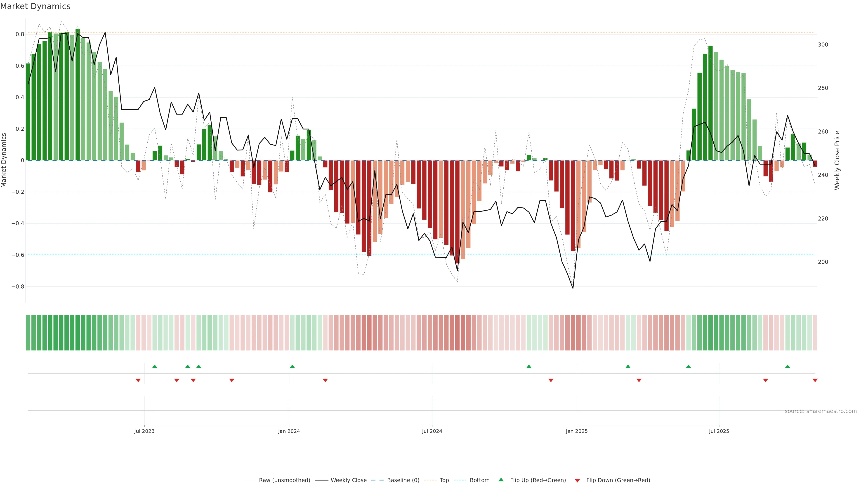868x488 pixels.
Task: Click the Flip Up green triangle legend icon
Action: [x=501, y=480]
